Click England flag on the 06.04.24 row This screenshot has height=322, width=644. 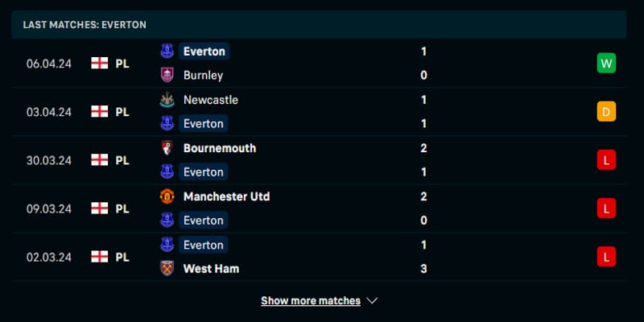tap(99, 64)
